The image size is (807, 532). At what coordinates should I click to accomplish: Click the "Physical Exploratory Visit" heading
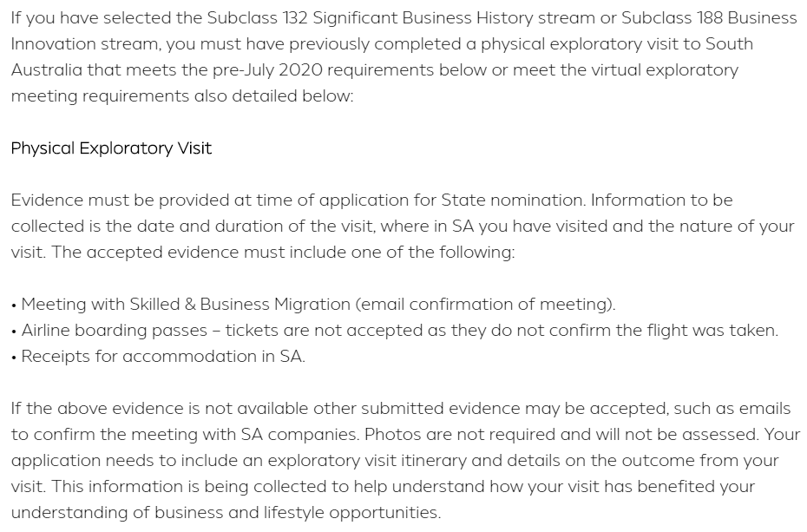point(111,148)
